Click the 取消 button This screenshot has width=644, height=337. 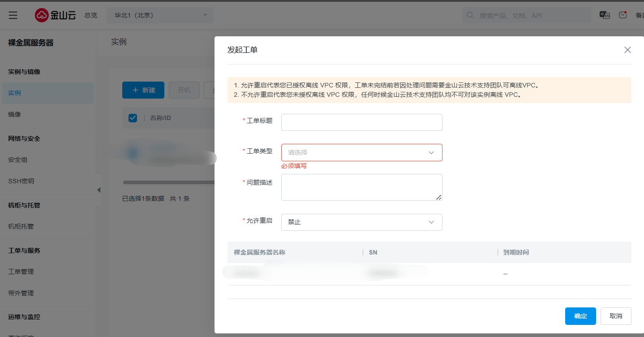616,316
